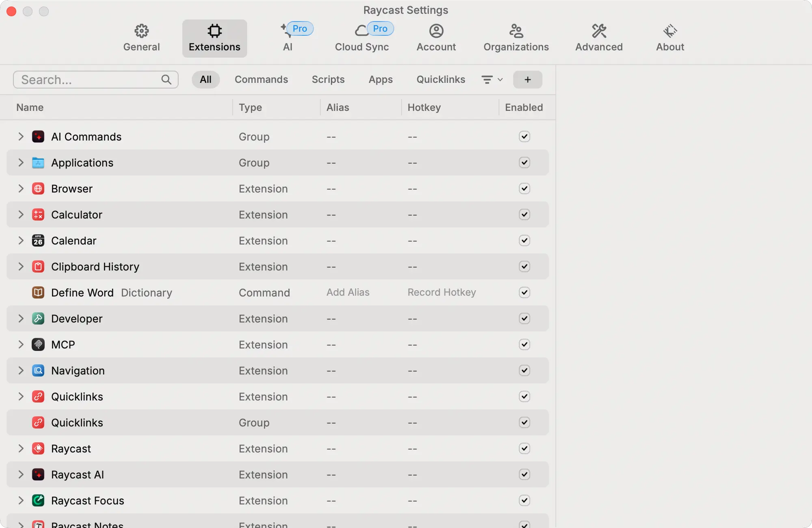Sort by the Type column header

(x=251, y=108)
